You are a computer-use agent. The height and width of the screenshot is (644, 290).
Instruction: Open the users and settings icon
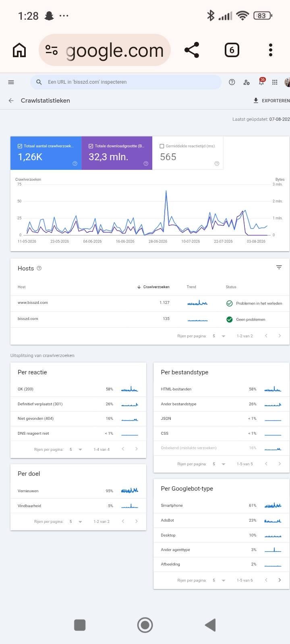point(246,82)
